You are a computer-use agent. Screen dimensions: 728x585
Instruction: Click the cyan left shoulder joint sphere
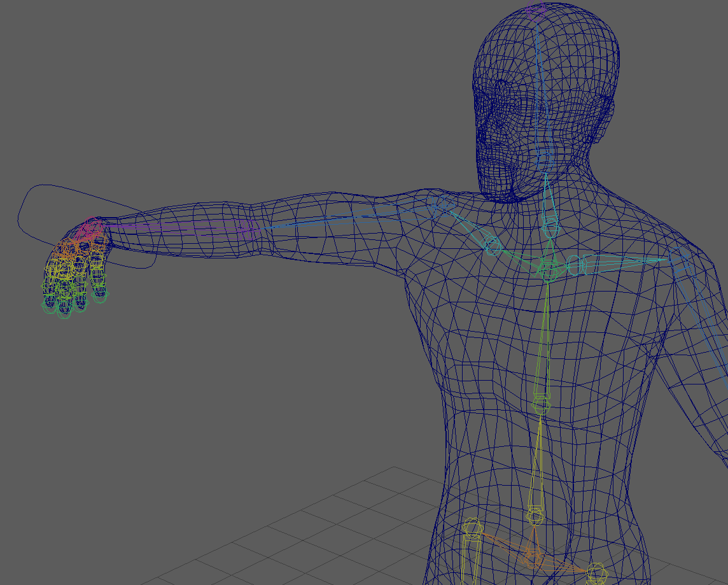(493, 245)
